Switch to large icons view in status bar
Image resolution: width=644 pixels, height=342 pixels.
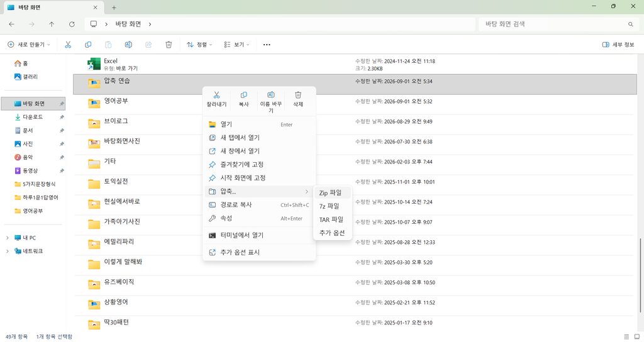point(637,337)
